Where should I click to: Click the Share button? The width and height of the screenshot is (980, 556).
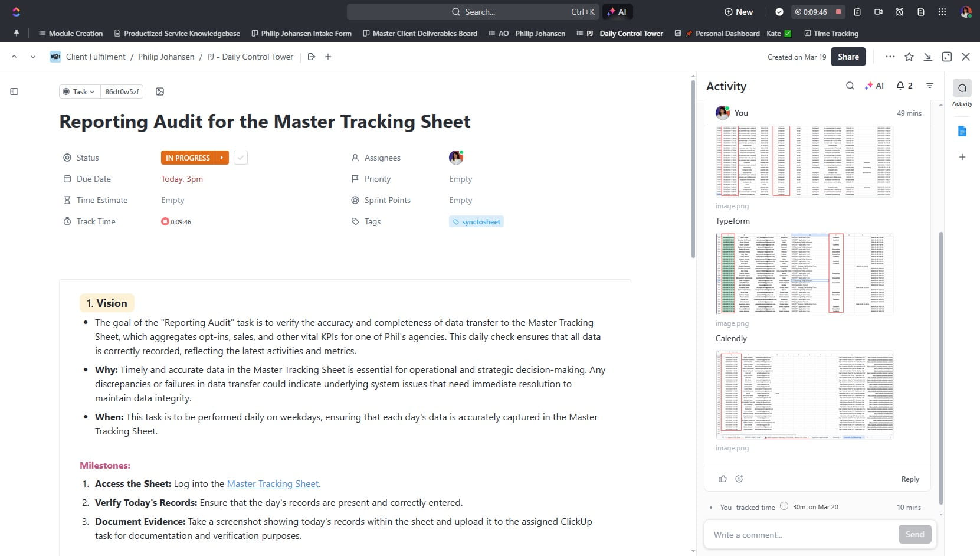[848, 57]
